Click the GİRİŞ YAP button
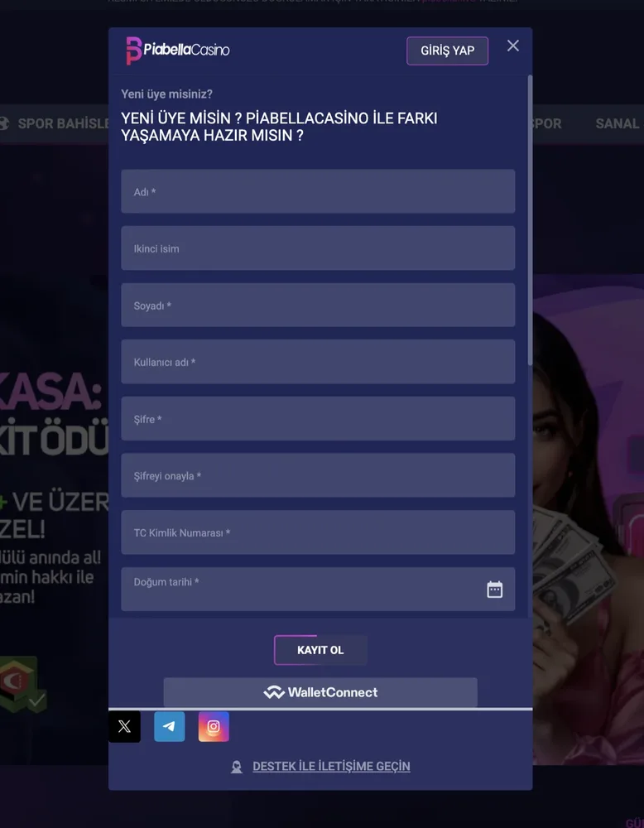644x828 pixels. (x=447, y=51)
